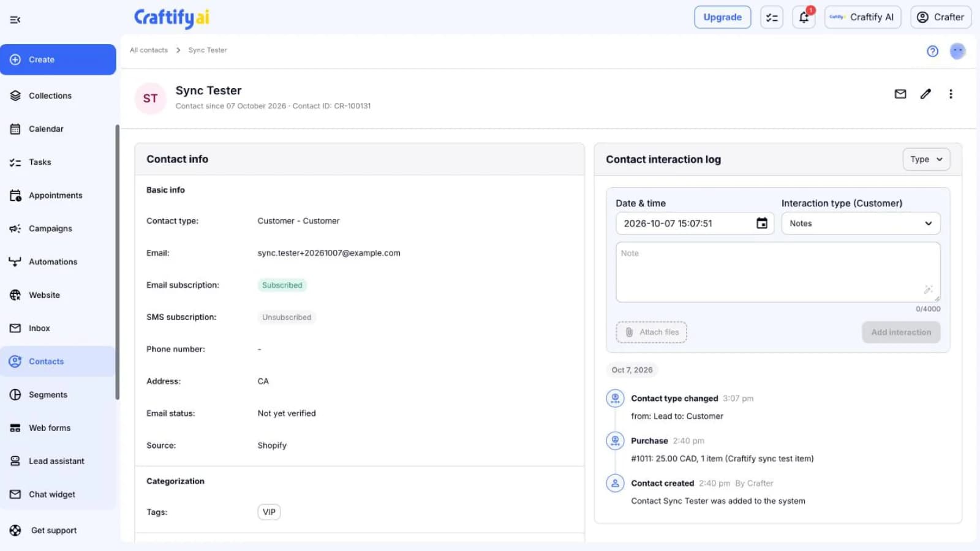Image resolution: width=980 pixels, height=551 pixels.
Task: Go to Automations
Action: point(58,261)
